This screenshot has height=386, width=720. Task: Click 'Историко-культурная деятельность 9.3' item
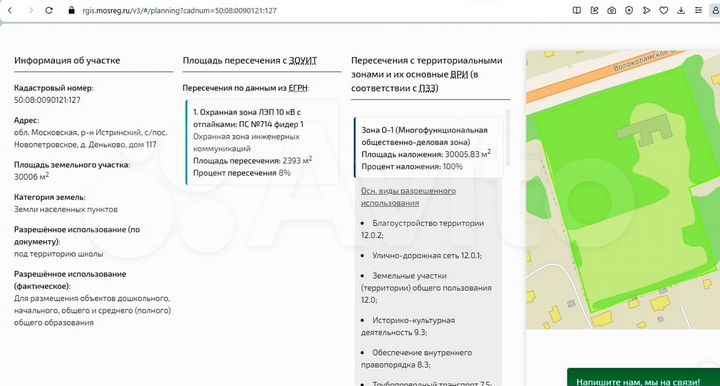(x=408, y=326)
